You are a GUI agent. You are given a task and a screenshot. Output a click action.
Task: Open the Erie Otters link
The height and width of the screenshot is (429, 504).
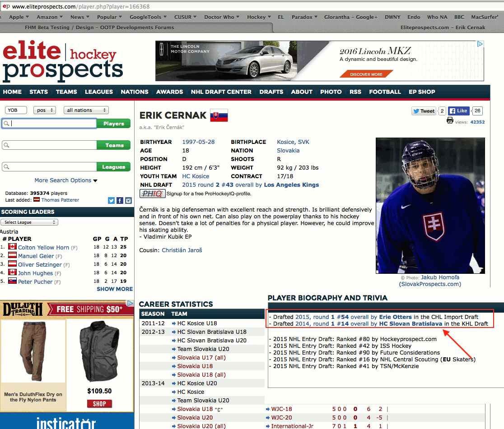395,317
